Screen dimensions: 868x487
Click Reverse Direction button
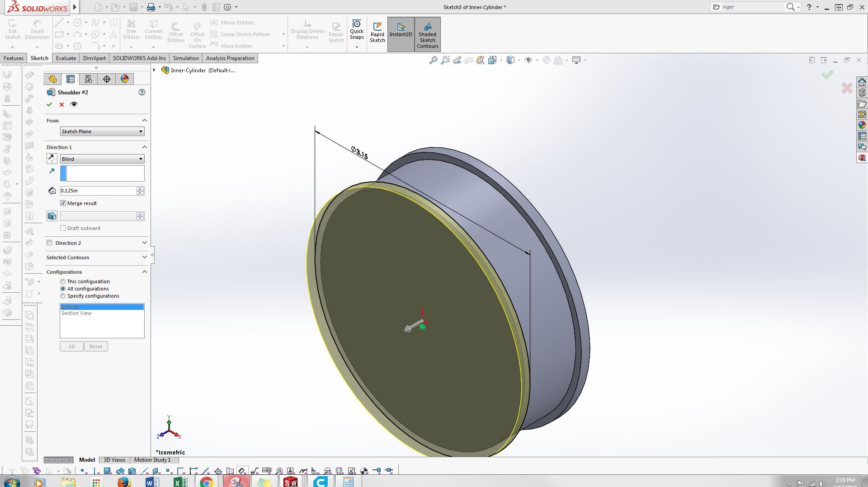[x=52, y=159]
